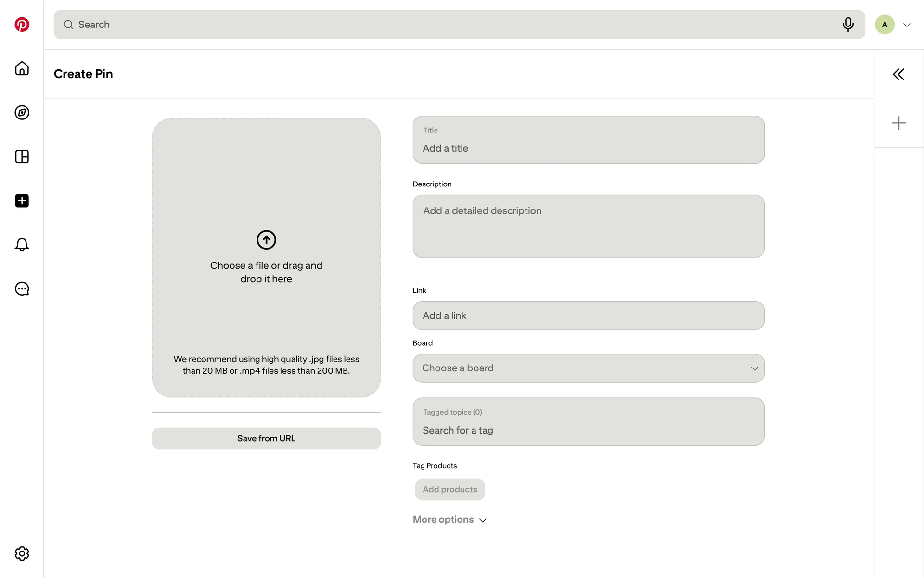The image size is (924, 578).
Task: Open the Explore compass icon
Action: click(22, 113)
